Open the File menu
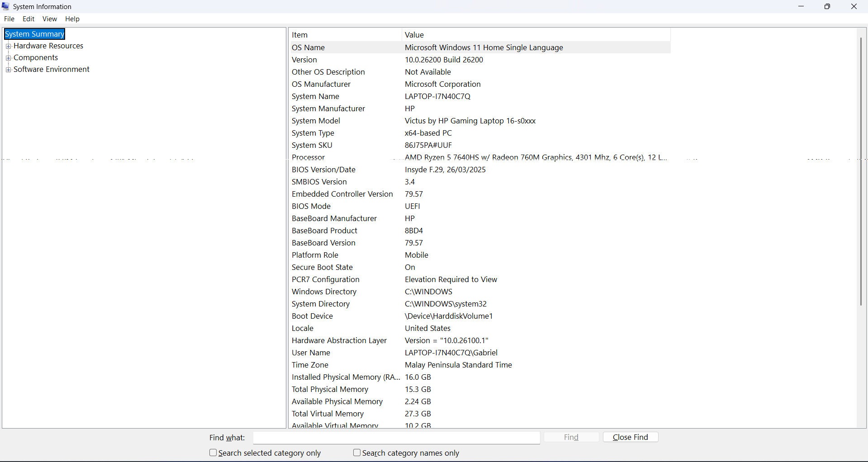 [x=9, y=19]
